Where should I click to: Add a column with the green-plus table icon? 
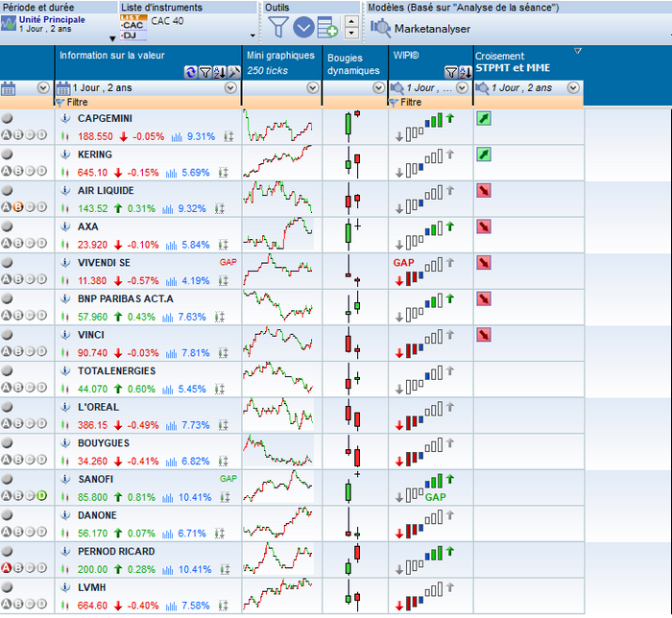tap(327, 28)
